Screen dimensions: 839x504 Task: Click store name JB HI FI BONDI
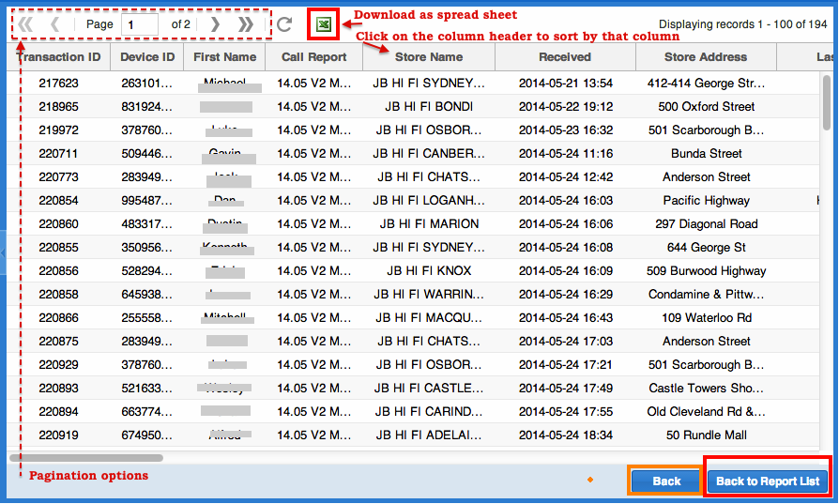coord(429,106)
